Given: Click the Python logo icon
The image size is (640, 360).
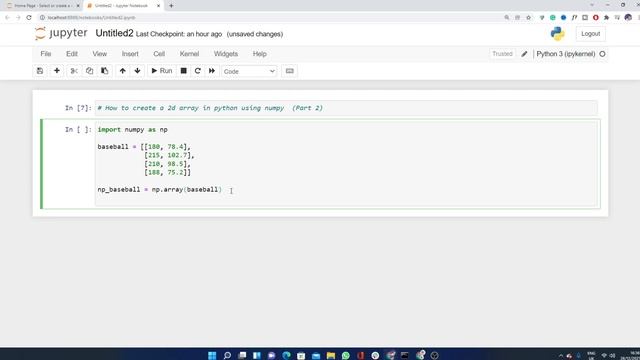Looking at the screenshot, I should click(x=557, y=33).
